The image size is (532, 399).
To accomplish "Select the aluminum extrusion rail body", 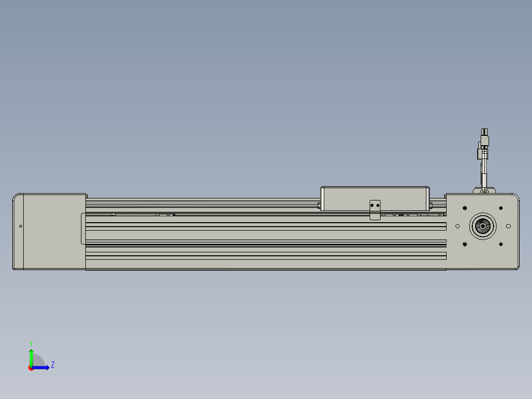I will point(266,234).
